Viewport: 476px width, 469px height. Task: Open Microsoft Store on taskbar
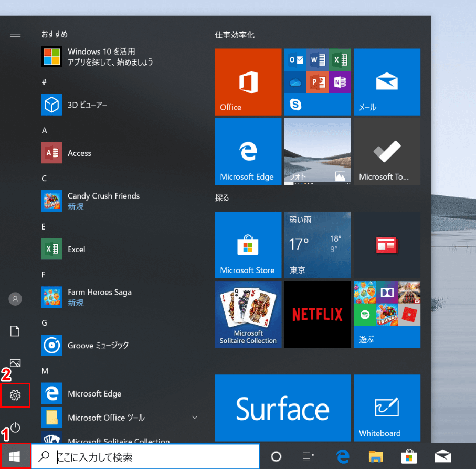[409, 456]
